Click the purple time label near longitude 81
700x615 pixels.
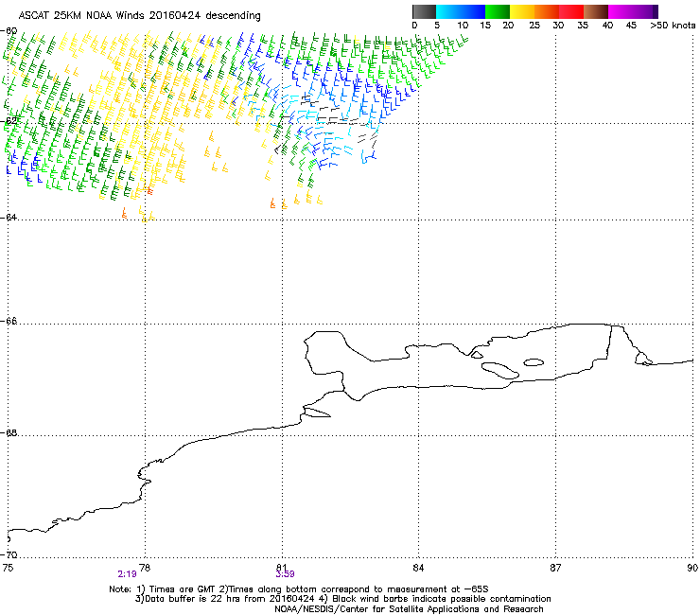(285, 574)
